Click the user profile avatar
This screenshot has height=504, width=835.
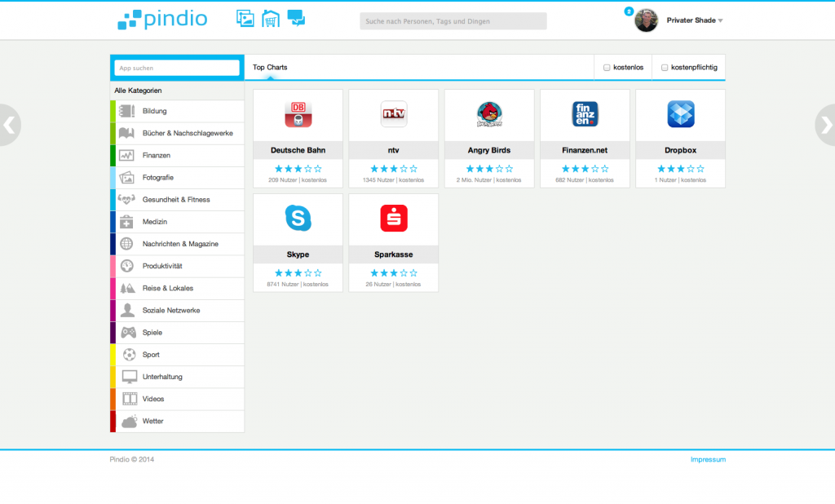pyautogui.click(x=646, y=20)
